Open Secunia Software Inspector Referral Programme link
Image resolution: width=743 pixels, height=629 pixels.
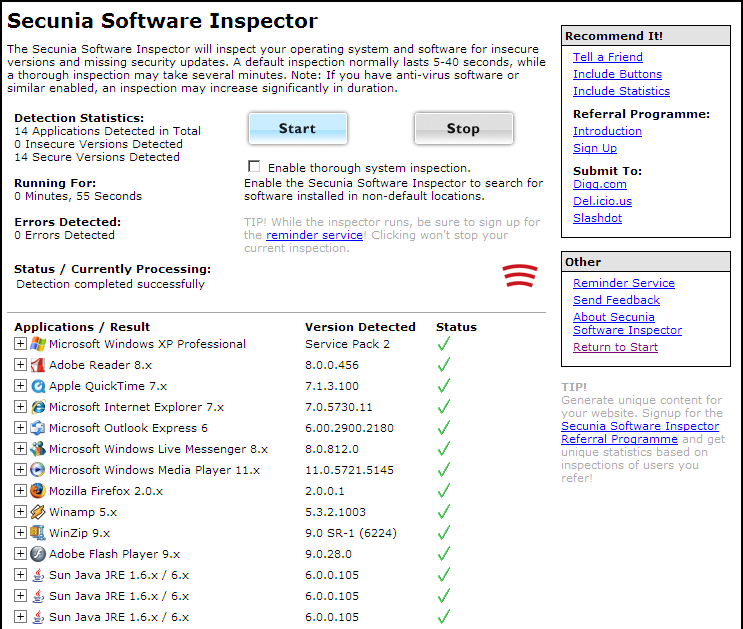pyautogui.click(x=640, y=433)
